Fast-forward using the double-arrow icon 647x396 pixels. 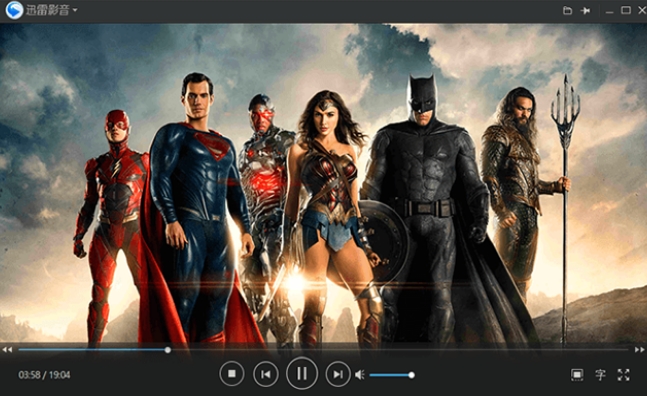tap(640, 350)
